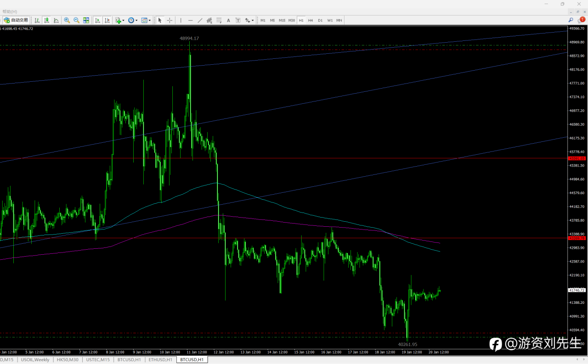Screen dimensions: 588x364
Task: Zoom in on the chart
Action: [x=67, y=20]
